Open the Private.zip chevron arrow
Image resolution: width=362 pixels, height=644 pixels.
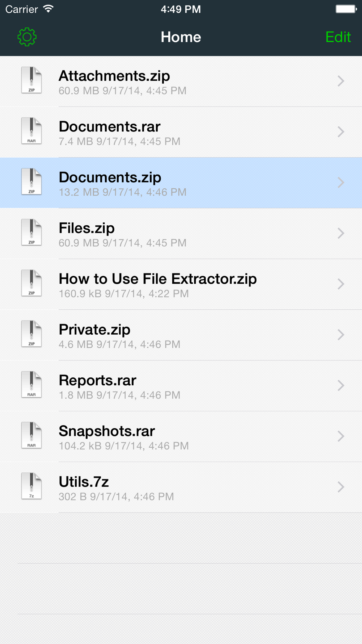[341, 335]
